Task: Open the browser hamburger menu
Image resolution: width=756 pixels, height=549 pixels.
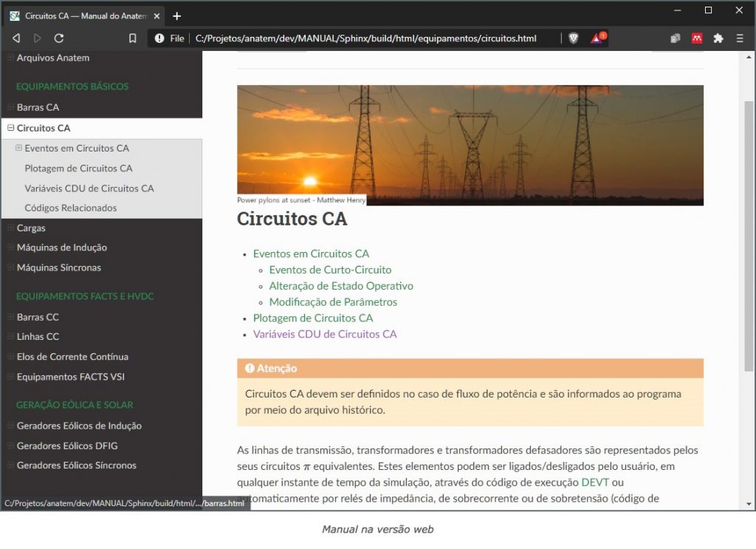Action: 740,38
